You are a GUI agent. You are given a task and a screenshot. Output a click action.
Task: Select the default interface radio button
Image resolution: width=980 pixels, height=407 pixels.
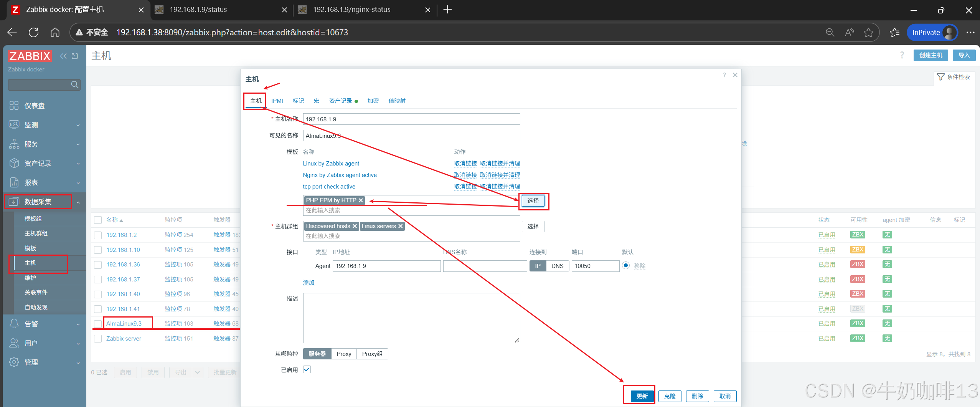626,265
